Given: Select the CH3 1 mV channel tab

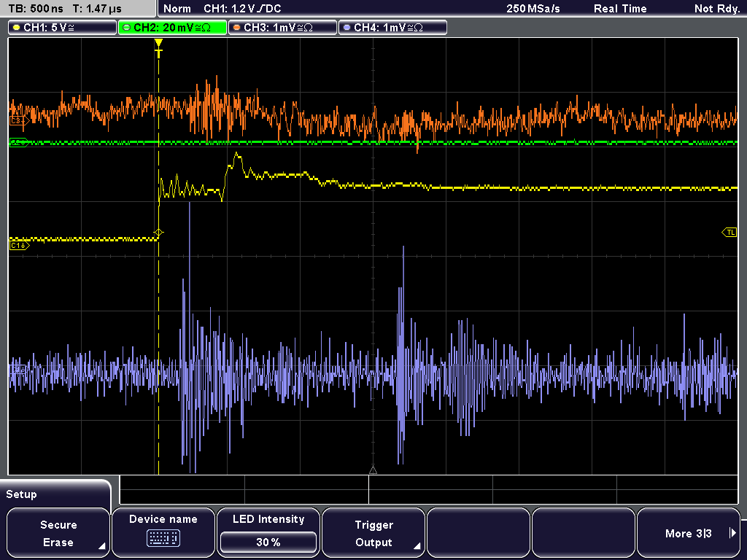Looking at the screenshot, I should click(x=282, y=28).
